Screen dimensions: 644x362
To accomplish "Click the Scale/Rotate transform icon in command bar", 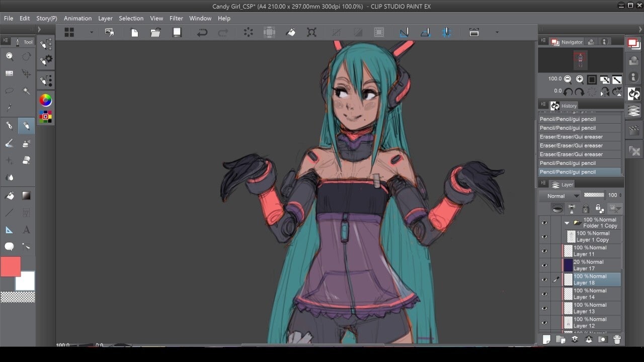I will [x=312, y=32].
